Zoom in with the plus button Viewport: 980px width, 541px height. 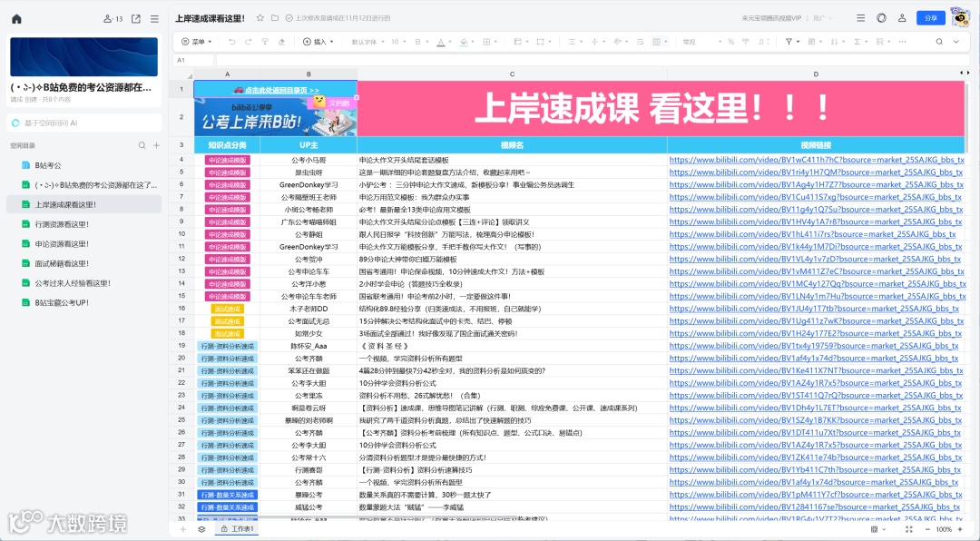click(x=961, y=529)
